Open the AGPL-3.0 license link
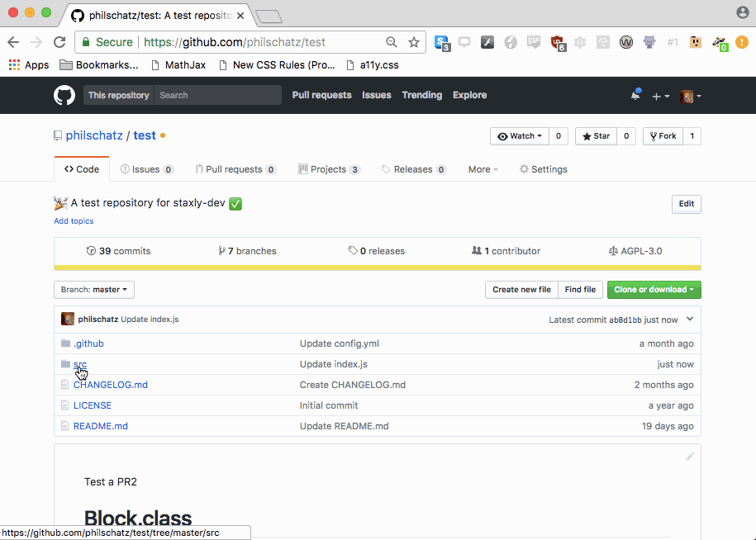 tap(635, 251)
